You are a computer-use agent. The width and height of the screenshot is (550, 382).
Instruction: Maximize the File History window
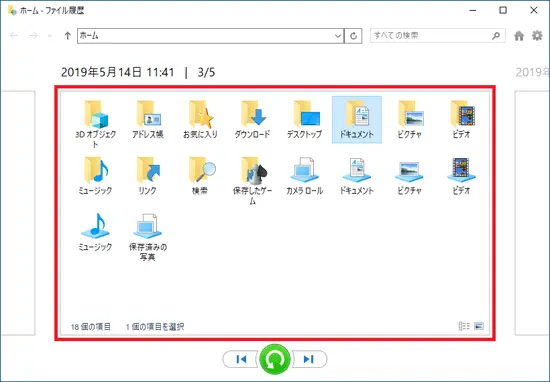pyautogui.click(x=503, y=10)
